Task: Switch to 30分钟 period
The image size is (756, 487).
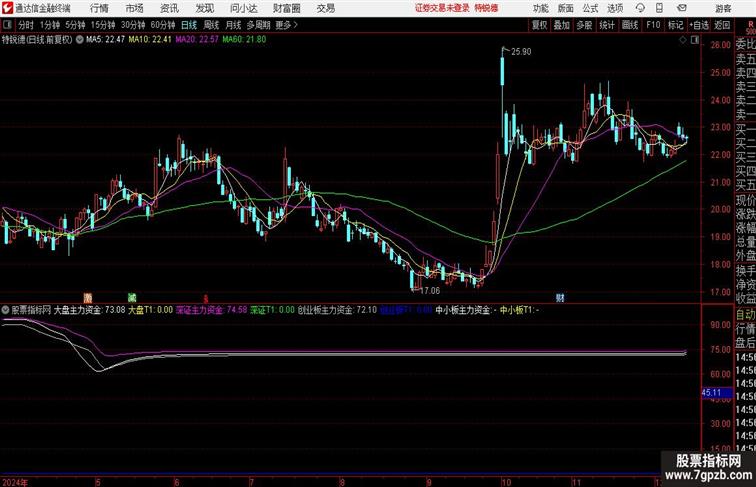Action: tap(133, 25)
